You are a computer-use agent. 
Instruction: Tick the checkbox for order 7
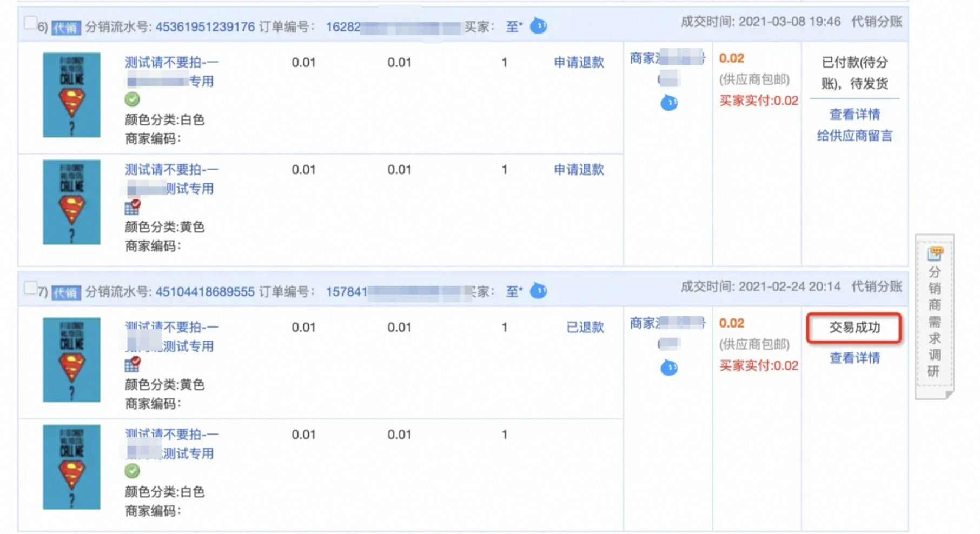(x=30, y=288)
